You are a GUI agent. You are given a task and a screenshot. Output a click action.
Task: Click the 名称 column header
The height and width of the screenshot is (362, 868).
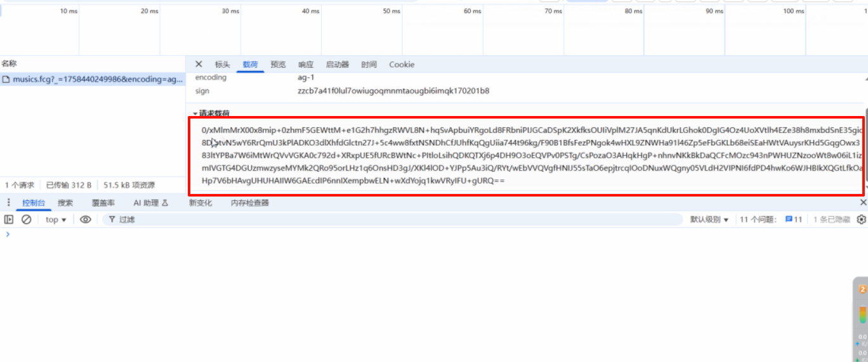9,63
